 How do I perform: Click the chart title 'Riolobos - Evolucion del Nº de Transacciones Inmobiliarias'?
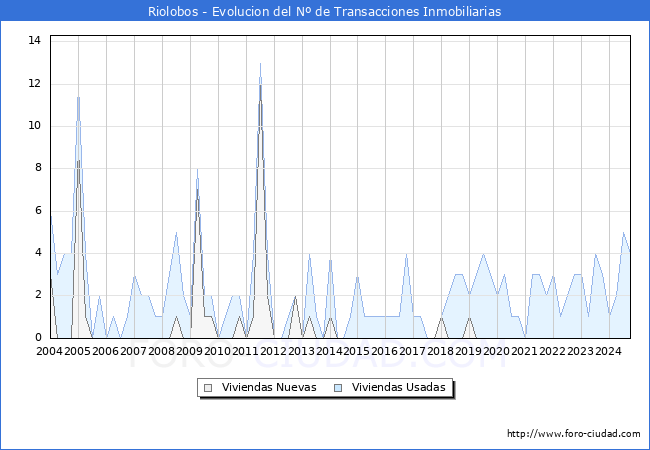tap(325, 11)
